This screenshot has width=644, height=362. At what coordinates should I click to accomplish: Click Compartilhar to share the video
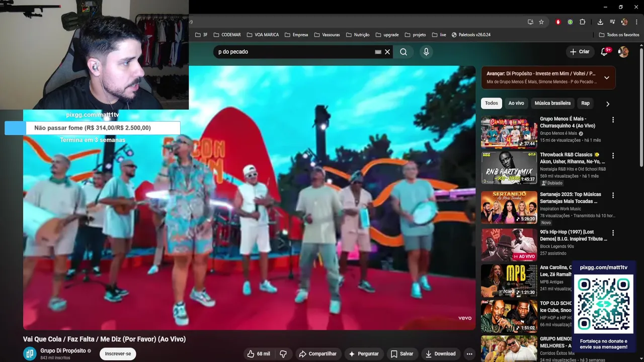point(317,354)
